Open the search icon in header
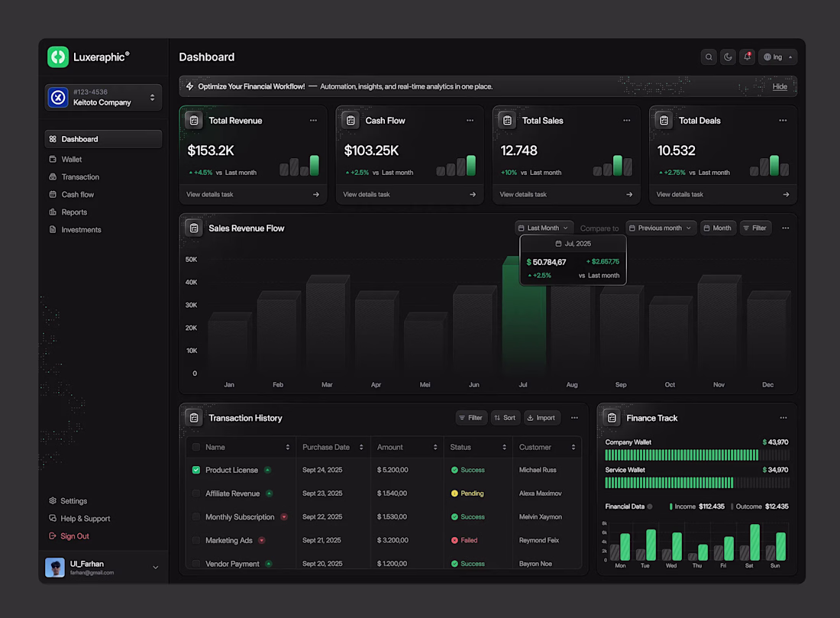 [x=708, y=57]
